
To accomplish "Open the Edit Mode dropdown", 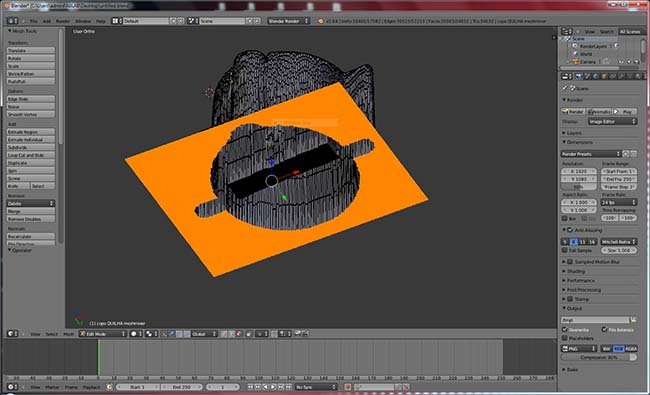I will point(102,334).
